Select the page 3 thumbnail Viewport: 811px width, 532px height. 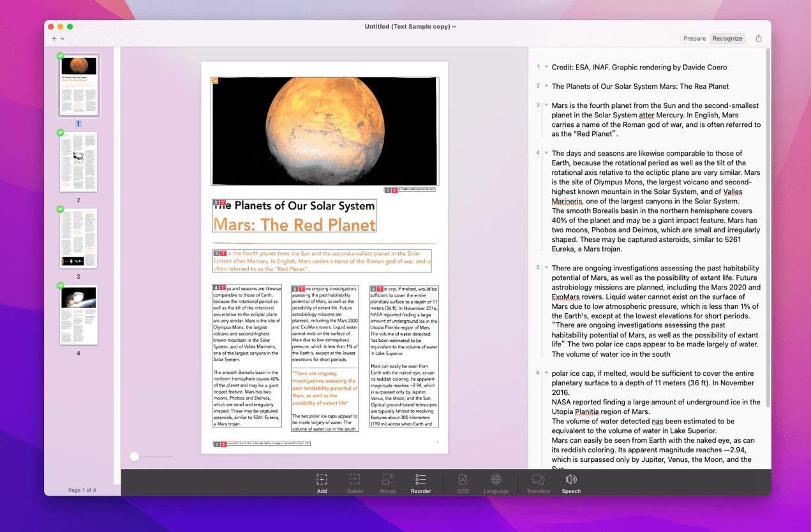point(78,238)
